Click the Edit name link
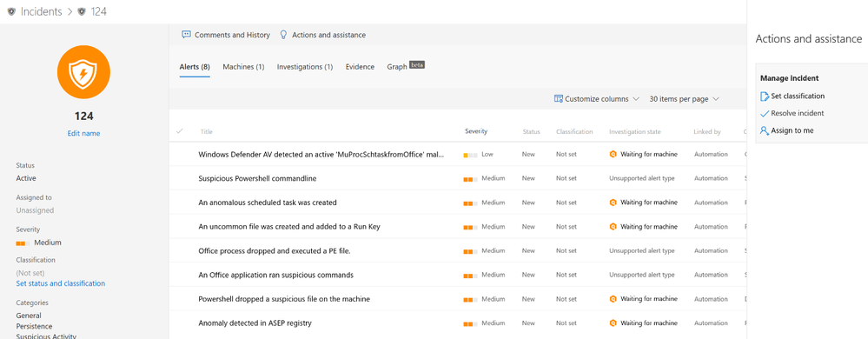 [83, 134]
